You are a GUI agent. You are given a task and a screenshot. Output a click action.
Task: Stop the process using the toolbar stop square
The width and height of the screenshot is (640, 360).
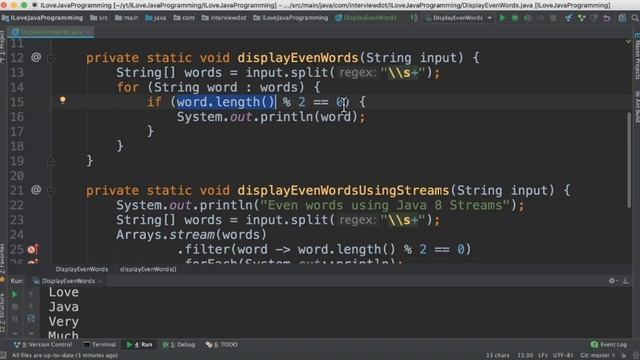pos(553,18)
